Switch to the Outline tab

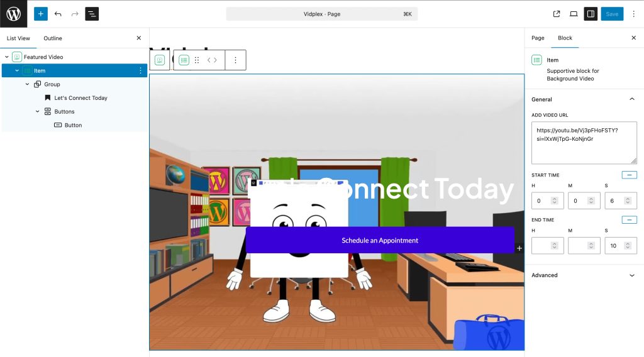(x=53, y=38)
